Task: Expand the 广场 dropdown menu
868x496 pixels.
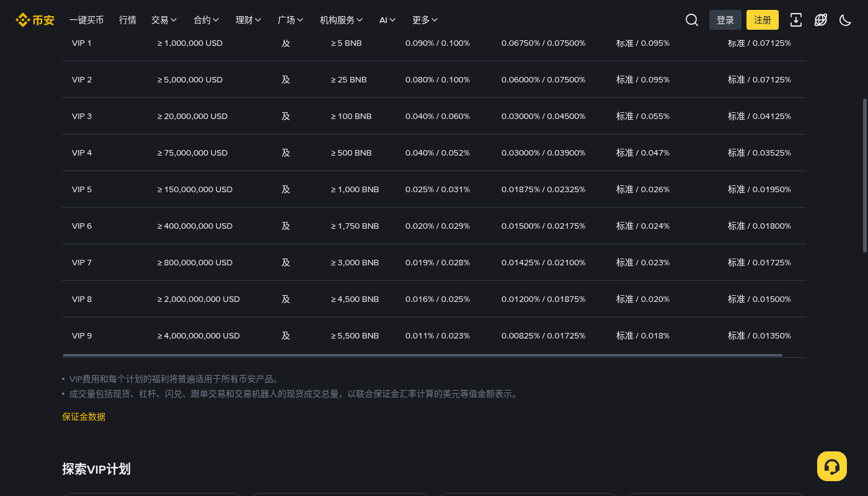Action: coord(291,20)
